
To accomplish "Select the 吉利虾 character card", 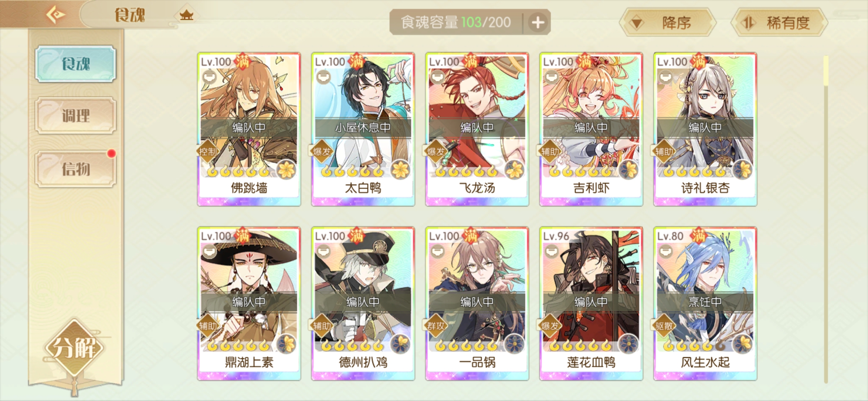I will [x=591, y=129].
